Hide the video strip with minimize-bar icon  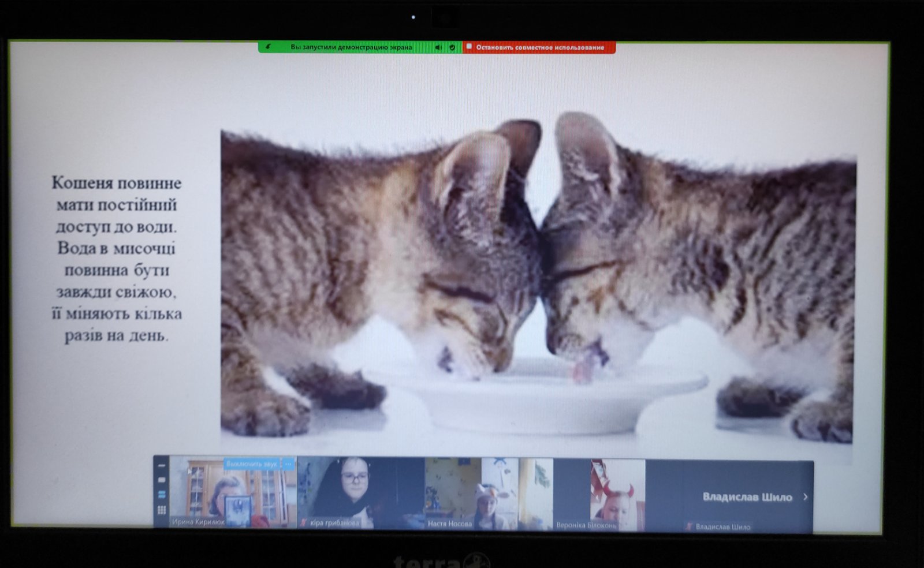[162, 465]
